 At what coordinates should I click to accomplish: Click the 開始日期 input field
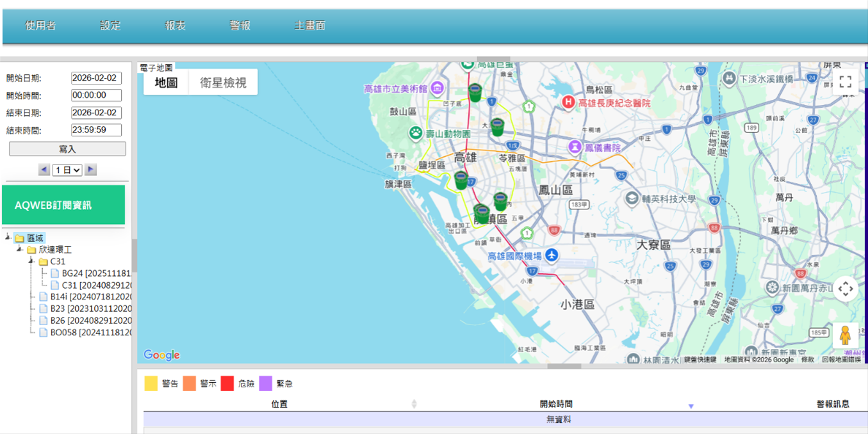(96, 78)
